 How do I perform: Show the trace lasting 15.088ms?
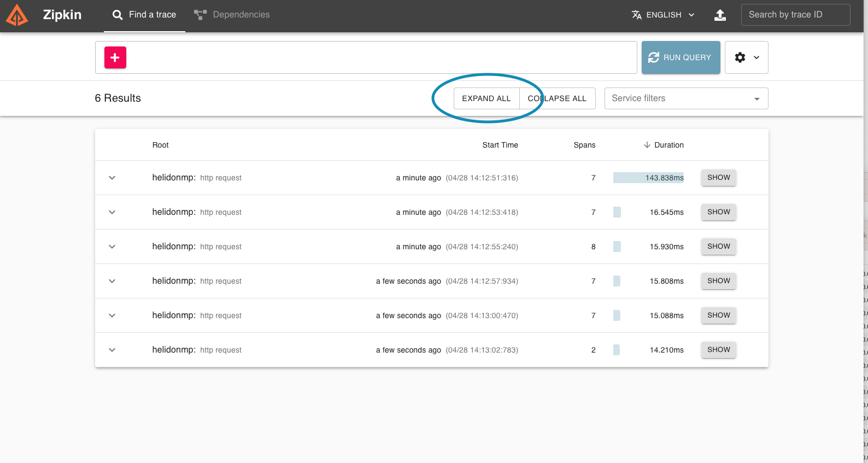pos(718,315)
